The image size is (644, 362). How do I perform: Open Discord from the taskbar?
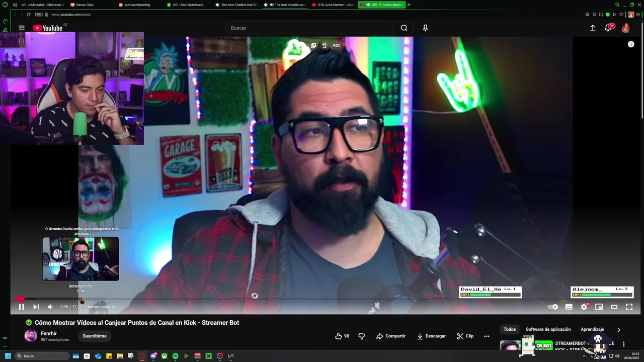pos(153,356)
